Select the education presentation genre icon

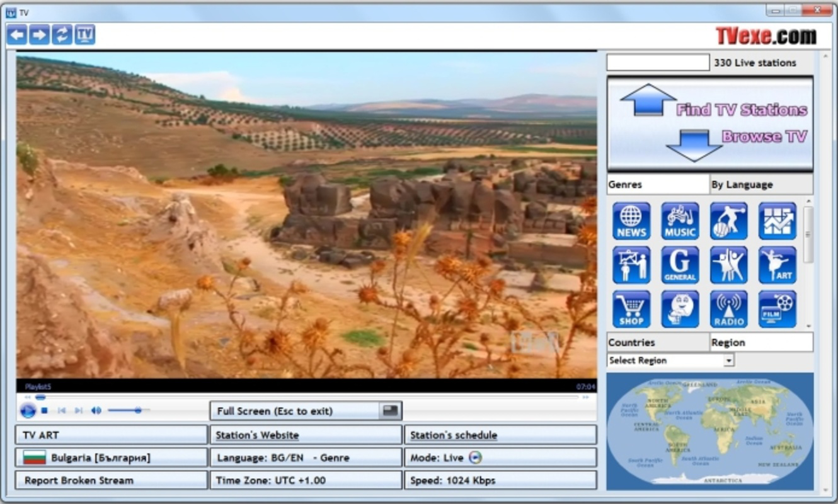coord(631,265)
